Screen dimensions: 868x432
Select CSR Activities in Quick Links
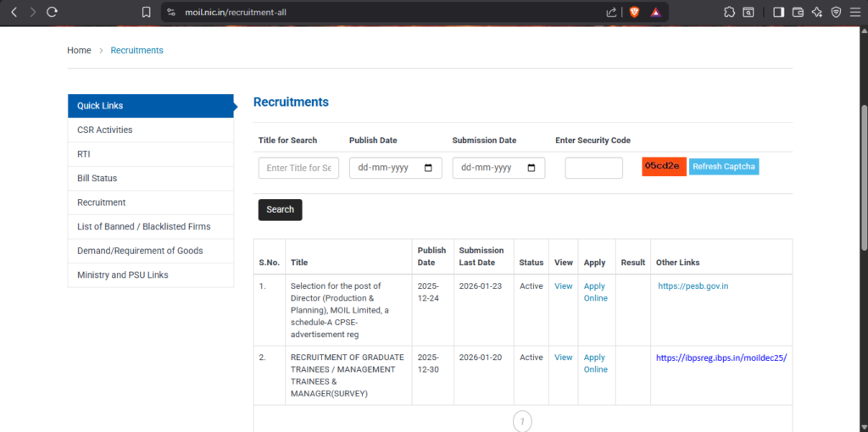[104, 130]
